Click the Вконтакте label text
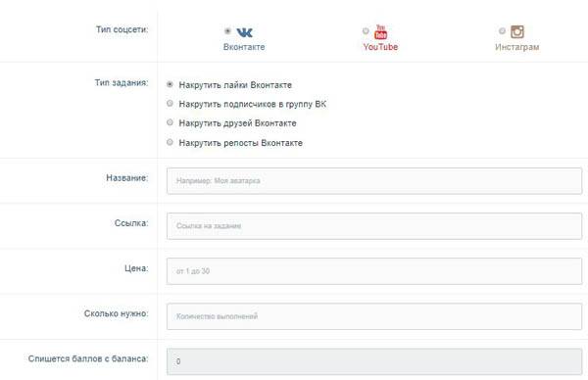The height and width of the screenshot is (380, 588). 244,47
